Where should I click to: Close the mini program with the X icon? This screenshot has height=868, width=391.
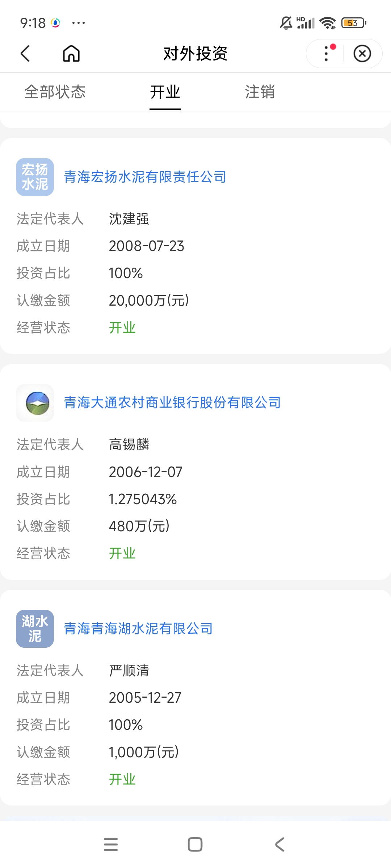click(362, 54)
